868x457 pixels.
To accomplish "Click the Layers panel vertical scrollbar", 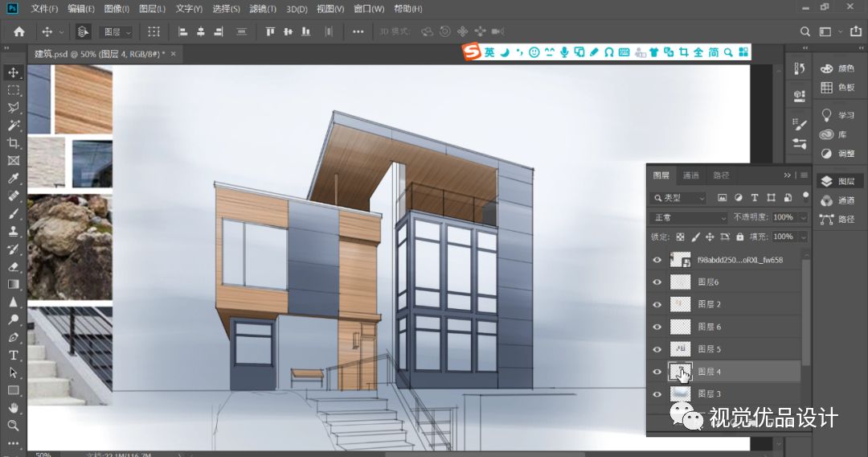I will 805,313.
